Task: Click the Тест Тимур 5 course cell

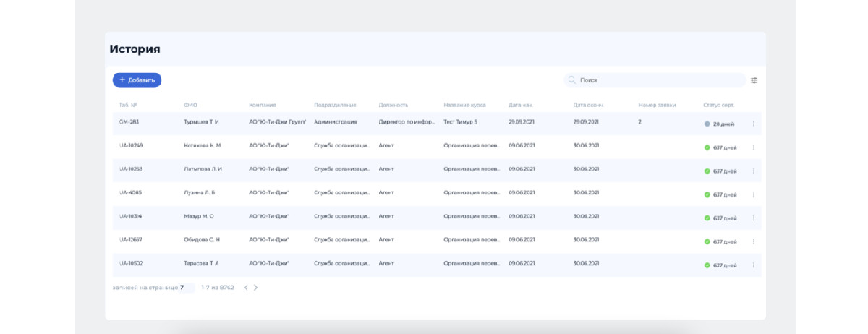Action: tap(461, 122)
